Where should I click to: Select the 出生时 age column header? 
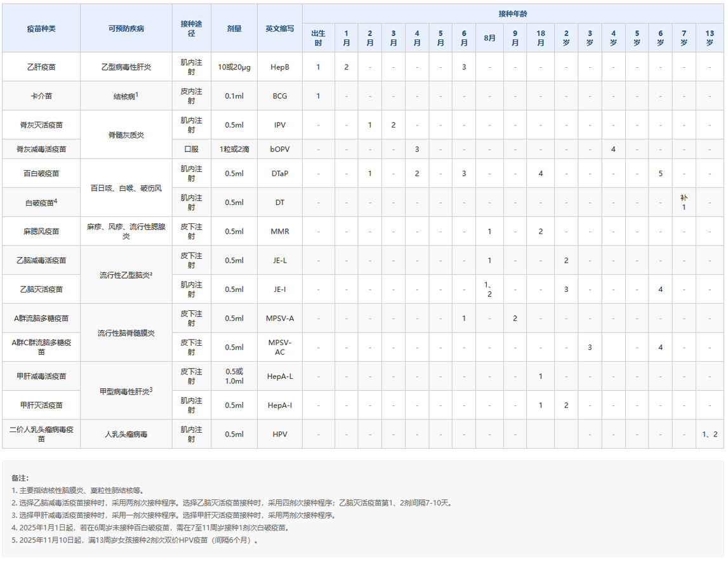[319, 38]
